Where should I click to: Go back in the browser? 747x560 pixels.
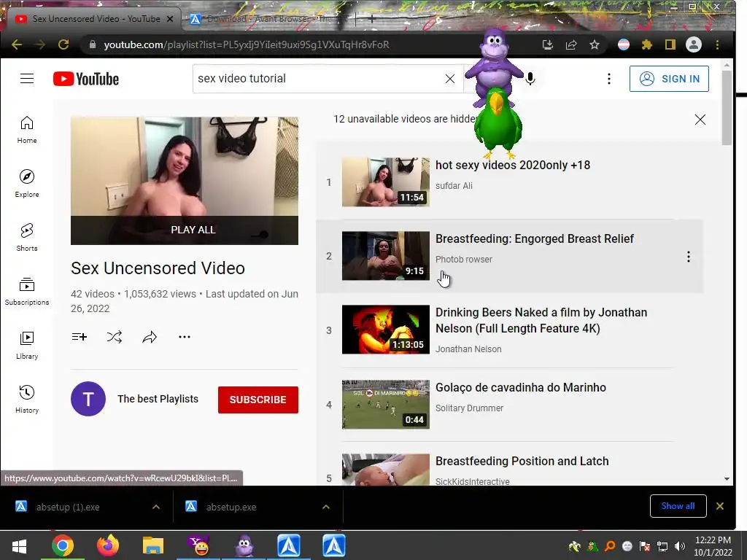(x=17, y=44)
